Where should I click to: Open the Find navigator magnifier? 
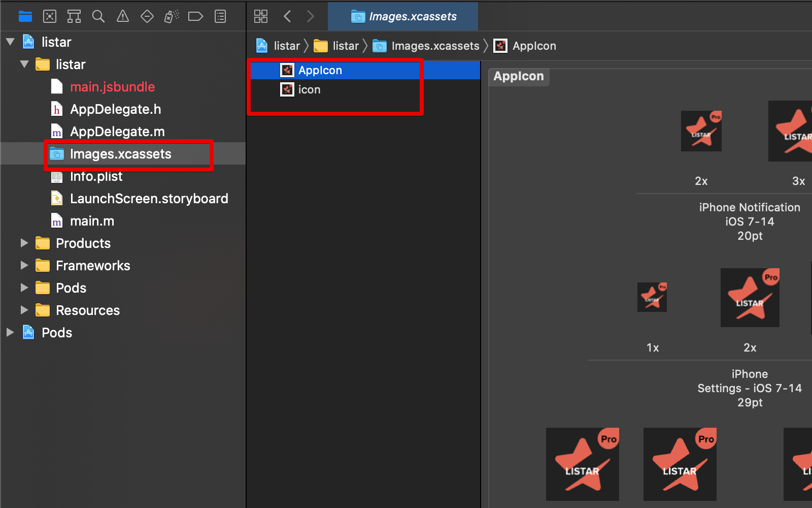click(x=98, y=17)
